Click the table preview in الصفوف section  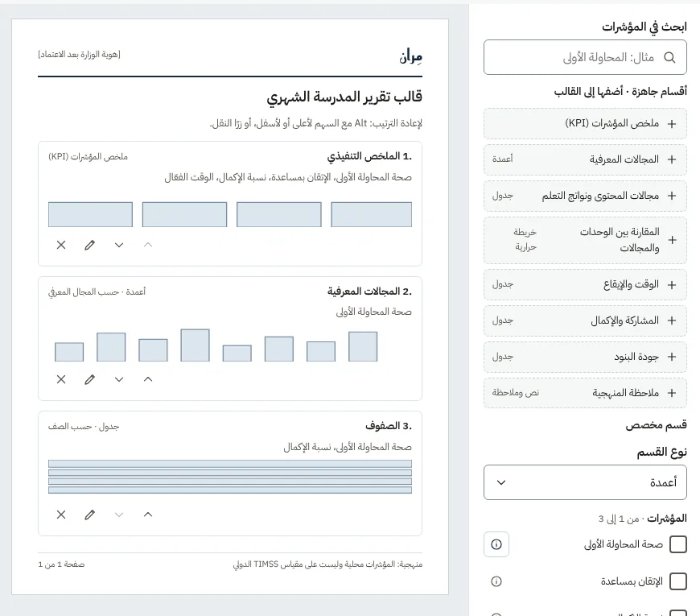coord(230,477)
